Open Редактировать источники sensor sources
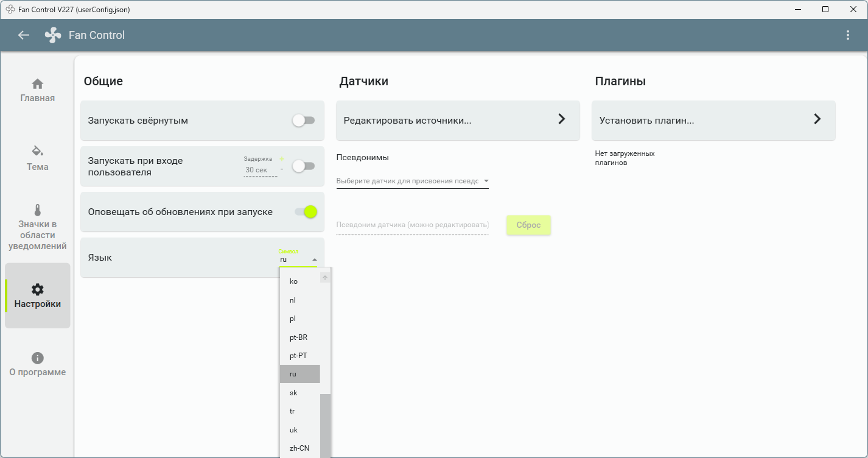The width and height of the screenshot is (868, 458). coord(458,121)
